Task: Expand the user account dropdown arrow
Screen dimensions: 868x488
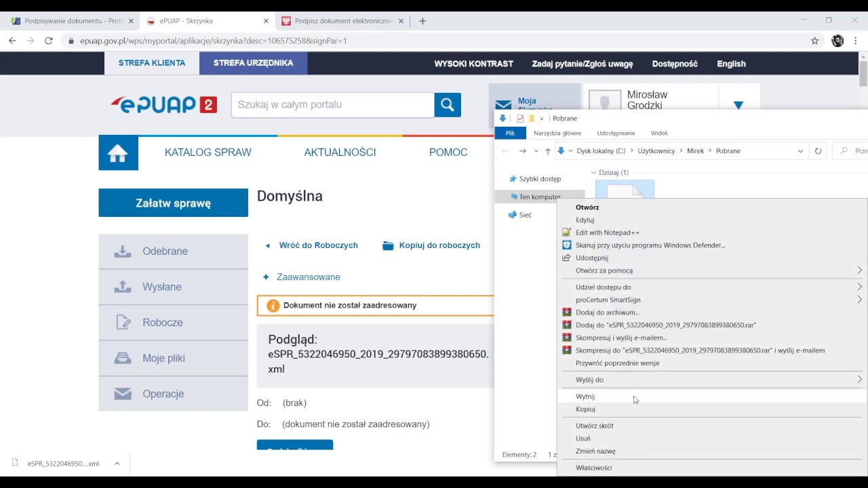Action: (x=738, y=105)
